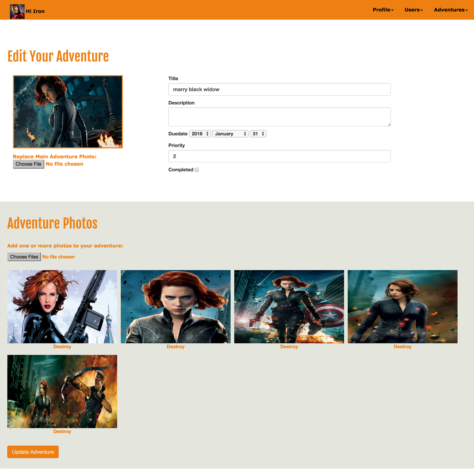This screenshot has height=476, width=474.
Task: Toggle the Completed checkbox
Action: coord(197,170)
